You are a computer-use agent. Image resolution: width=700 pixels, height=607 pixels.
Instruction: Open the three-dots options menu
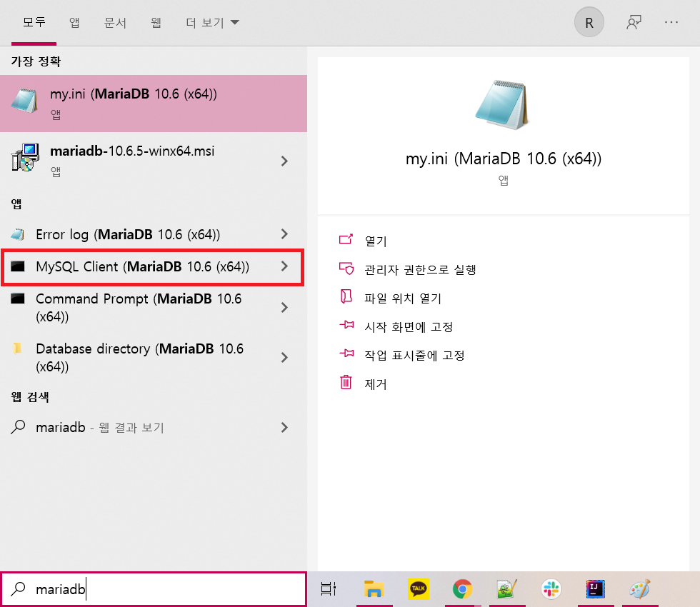point(671,22)
